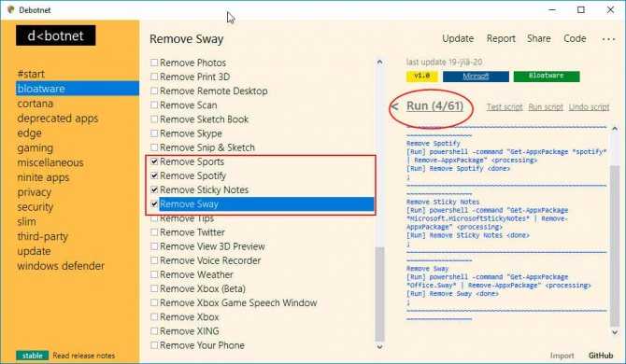The height and width of the screenshot is (364, 626).
Task: Click the output log scroll-up arrow
Action: (615, 129)
